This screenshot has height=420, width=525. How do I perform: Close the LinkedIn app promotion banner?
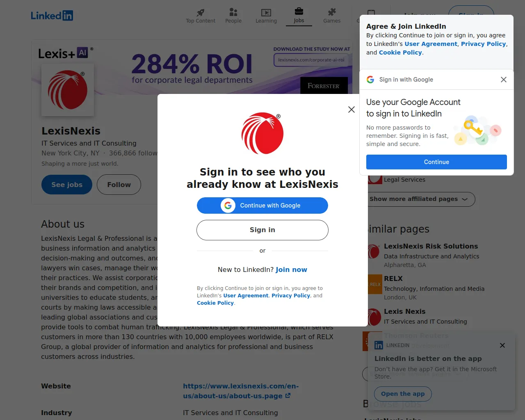coord(502,345)
